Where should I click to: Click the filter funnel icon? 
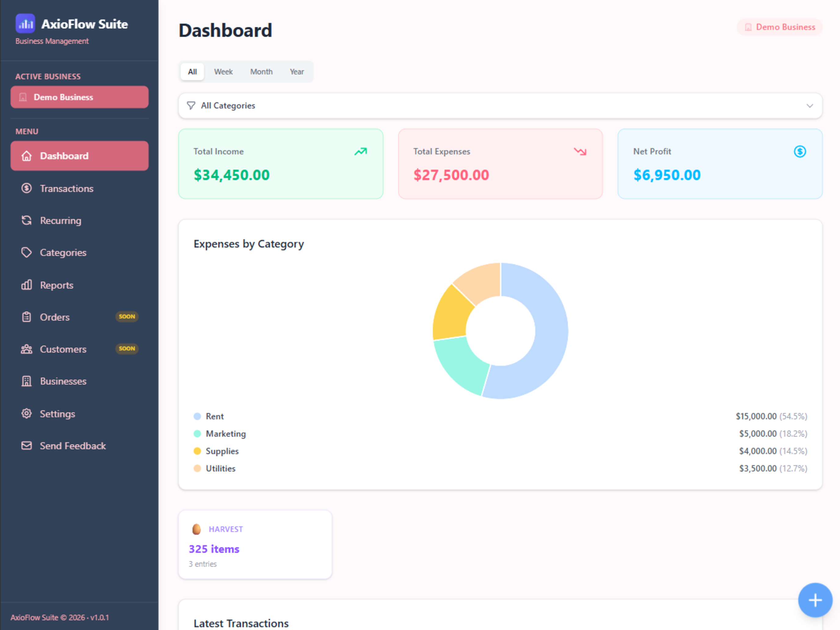[191, 106]
